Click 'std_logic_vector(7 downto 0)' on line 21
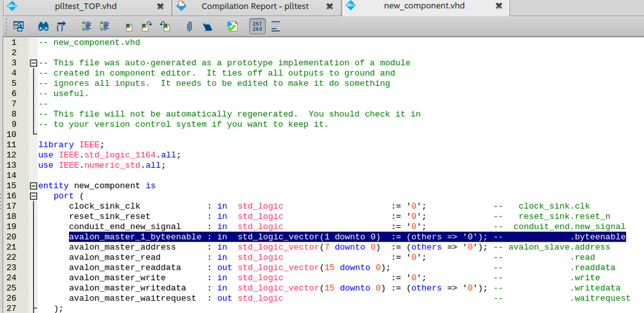644x313 pixels. [309, 247]
